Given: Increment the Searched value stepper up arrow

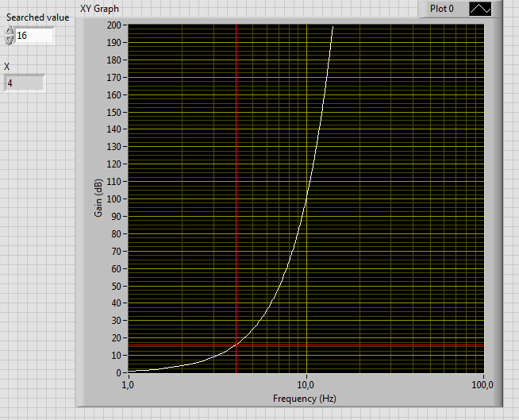Looking at the screenshot, I should [10, 32].
